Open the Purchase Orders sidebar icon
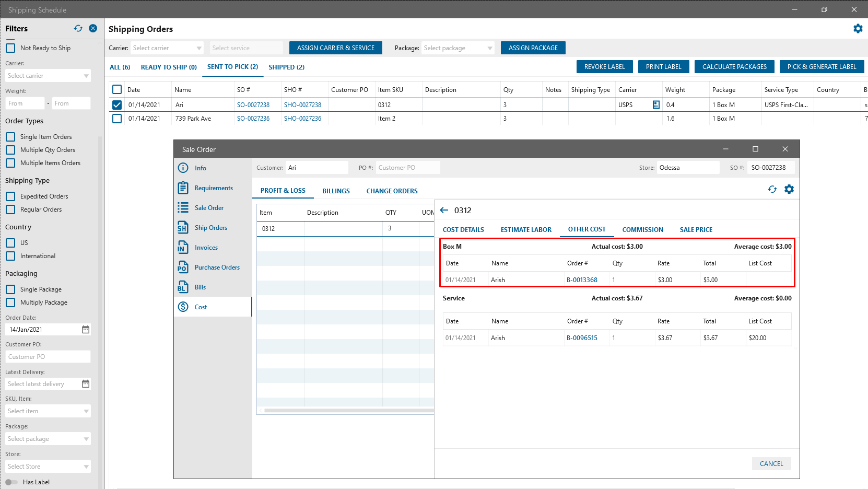The image size is (868, 489). pyautogui.click(x=183, y=267)
